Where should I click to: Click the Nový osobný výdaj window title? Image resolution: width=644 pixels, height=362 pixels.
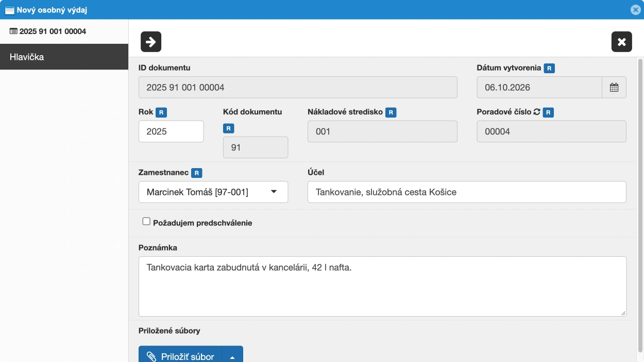tap(53, 10)
